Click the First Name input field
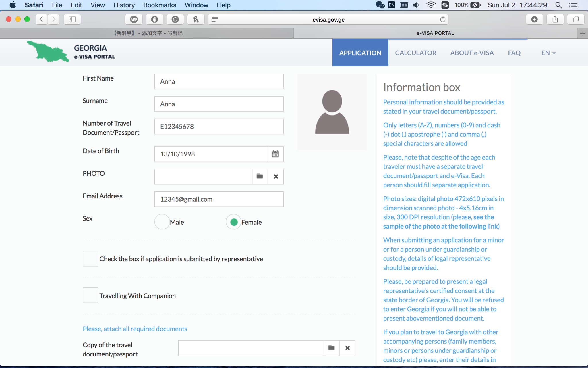Viewport: 588px width, 368px height. (x=219, y=81)
